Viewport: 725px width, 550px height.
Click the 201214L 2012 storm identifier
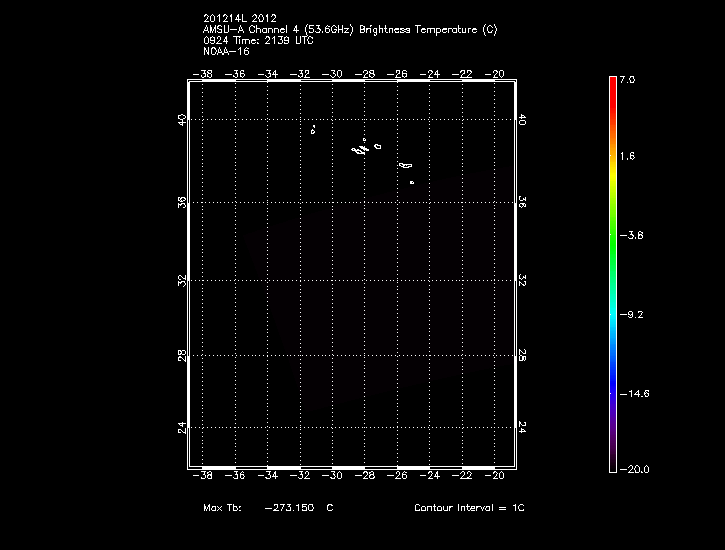239,19
